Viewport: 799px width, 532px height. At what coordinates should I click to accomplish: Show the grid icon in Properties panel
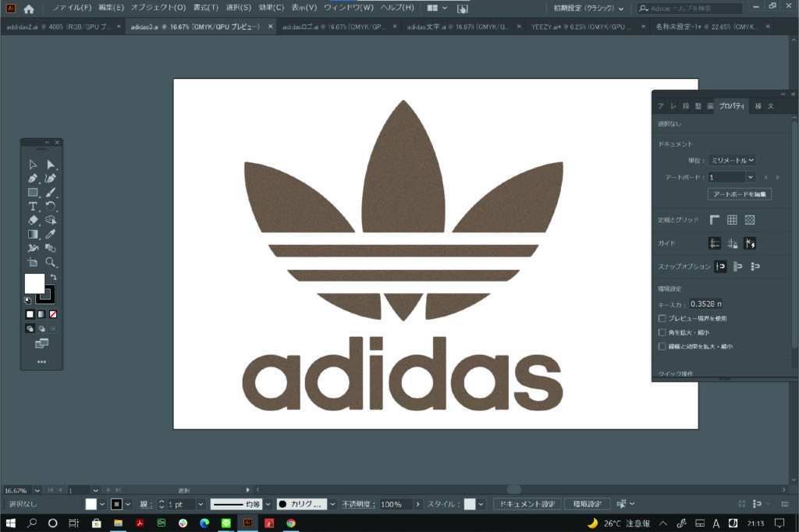pos(732,220)
